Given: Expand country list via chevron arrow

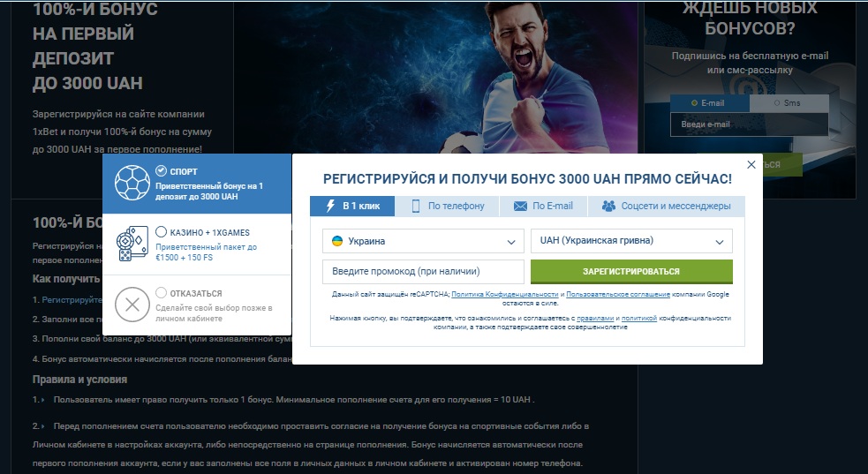Looking at the screenshot, I should tap(511, 242).
